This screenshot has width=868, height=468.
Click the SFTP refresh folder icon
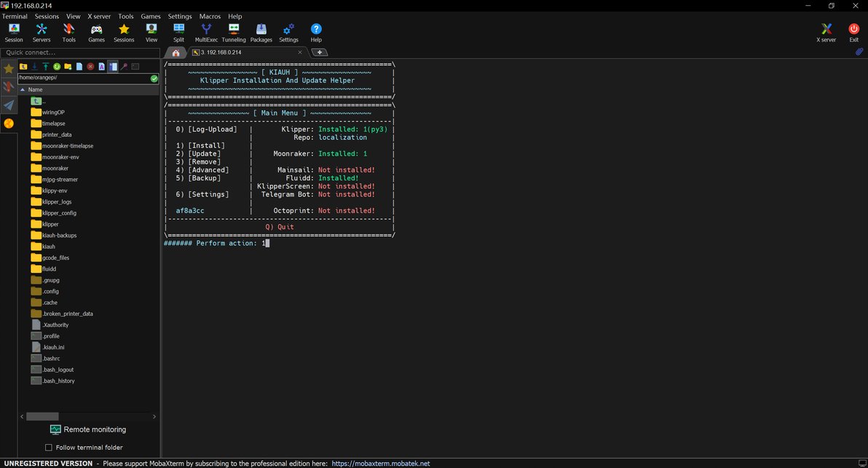click(x=57, y=66)
